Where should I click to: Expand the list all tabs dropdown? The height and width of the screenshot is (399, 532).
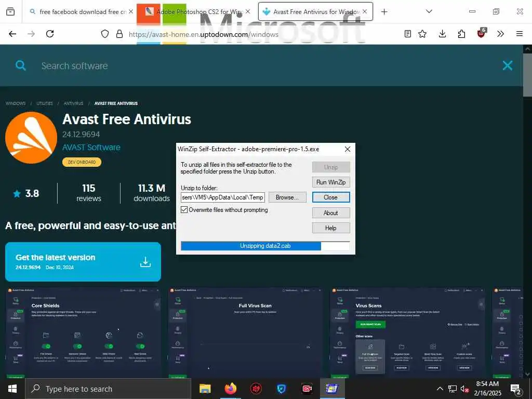(x=429, y=11)
